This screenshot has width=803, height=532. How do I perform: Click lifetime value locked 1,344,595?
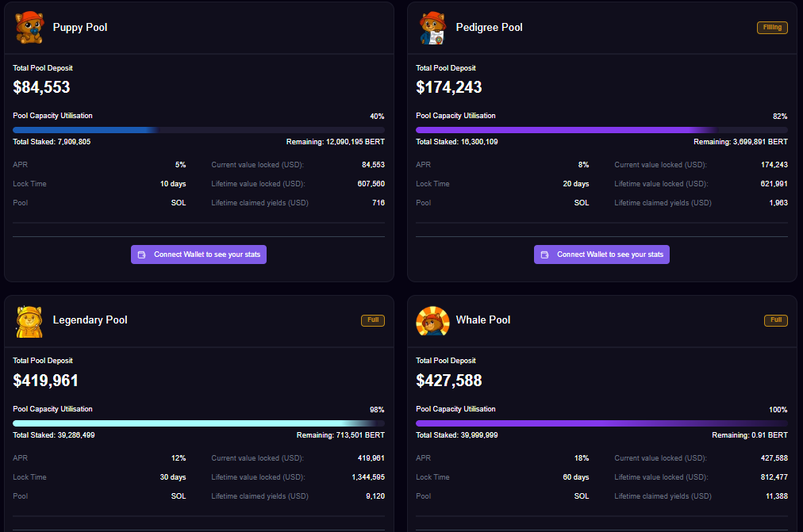point(368,477)
